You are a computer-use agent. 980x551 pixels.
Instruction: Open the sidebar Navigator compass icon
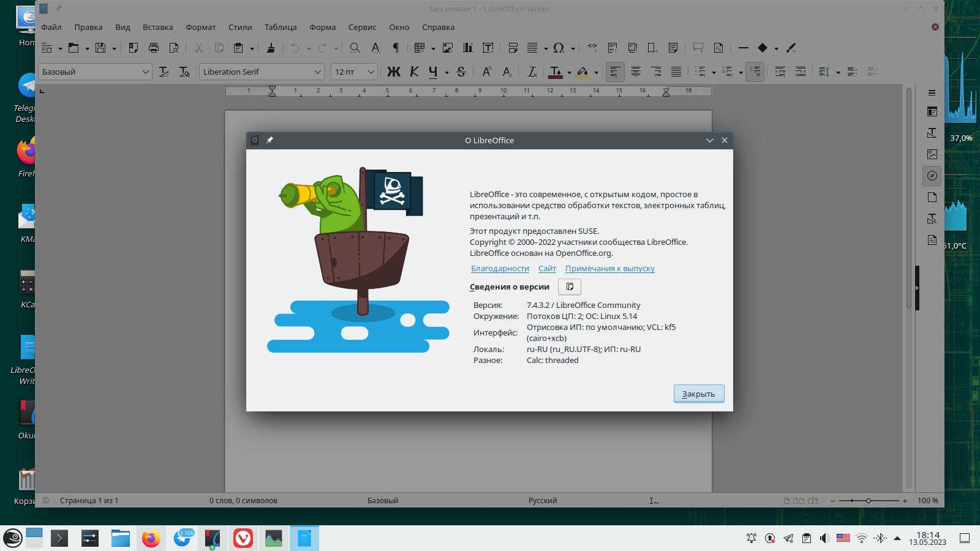point(932,176)
